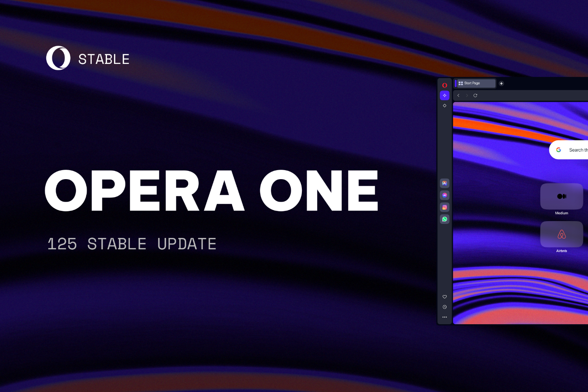Click the "OPERA ONE" headline
This screenshot has height=392, width=588.
tap(212, 191)
